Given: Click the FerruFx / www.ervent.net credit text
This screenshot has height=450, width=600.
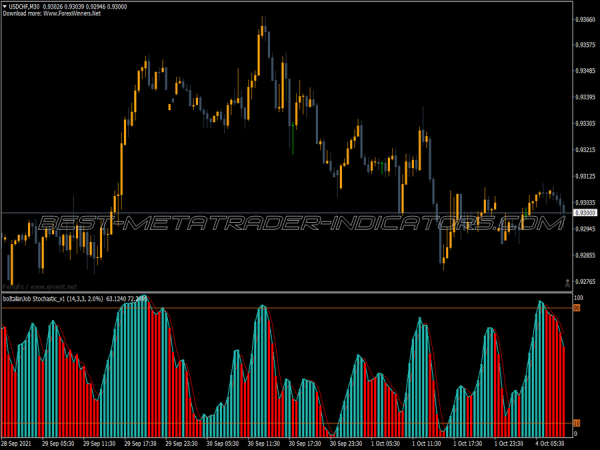Looking at the screenshot, I should click(40, 287).
